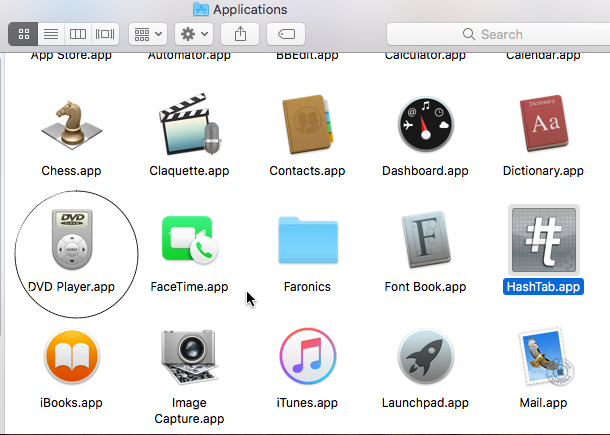
Task: Click the DVD Player.app label
Action: point(72,286)
